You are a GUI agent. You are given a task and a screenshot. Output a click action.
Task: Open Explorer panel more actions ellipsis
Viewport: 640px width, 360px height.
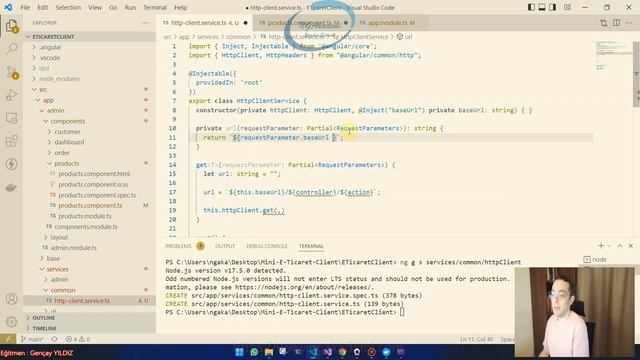coord(145,23)
